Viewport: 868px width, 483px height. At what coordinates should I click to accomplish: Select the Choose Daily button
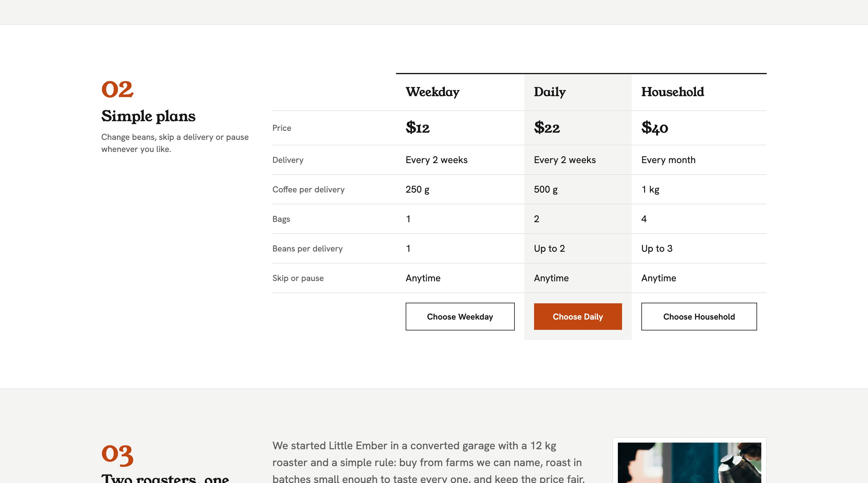coord(578,317)
